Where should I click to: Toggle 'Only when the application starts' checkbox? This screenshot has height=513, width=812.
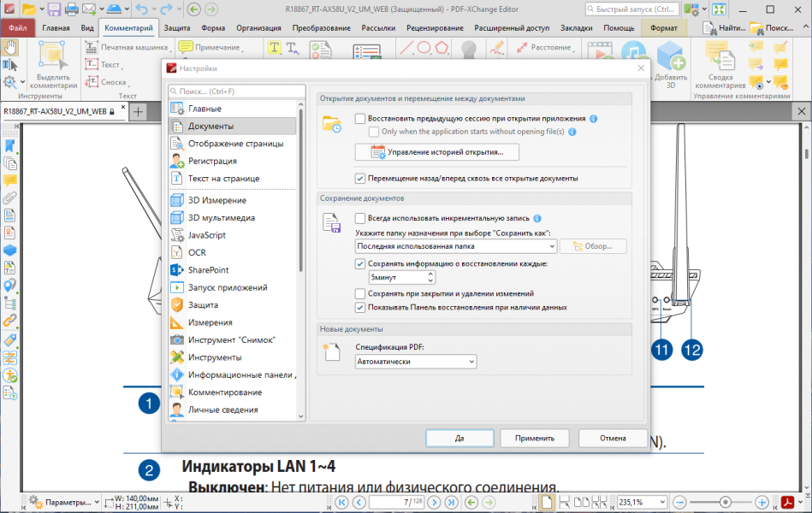coord(373,132)
